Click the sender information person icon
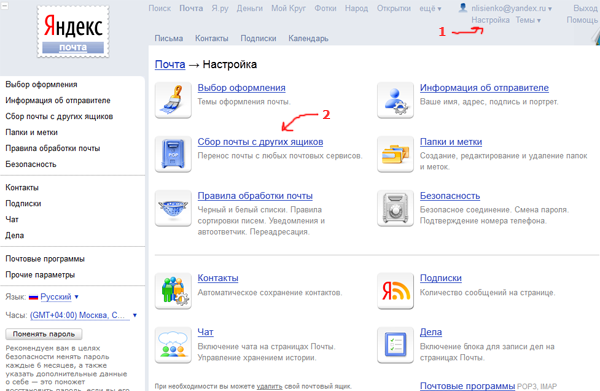The width and height of the screenshot is (600, 391). (395, 100)
